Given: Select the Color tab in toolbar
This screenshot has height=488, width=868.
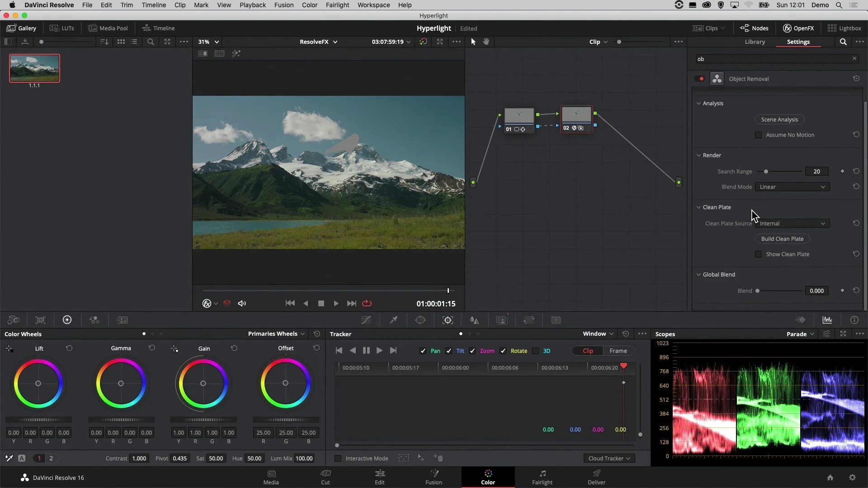Looking at the screenshot, I should click(488, 477).
